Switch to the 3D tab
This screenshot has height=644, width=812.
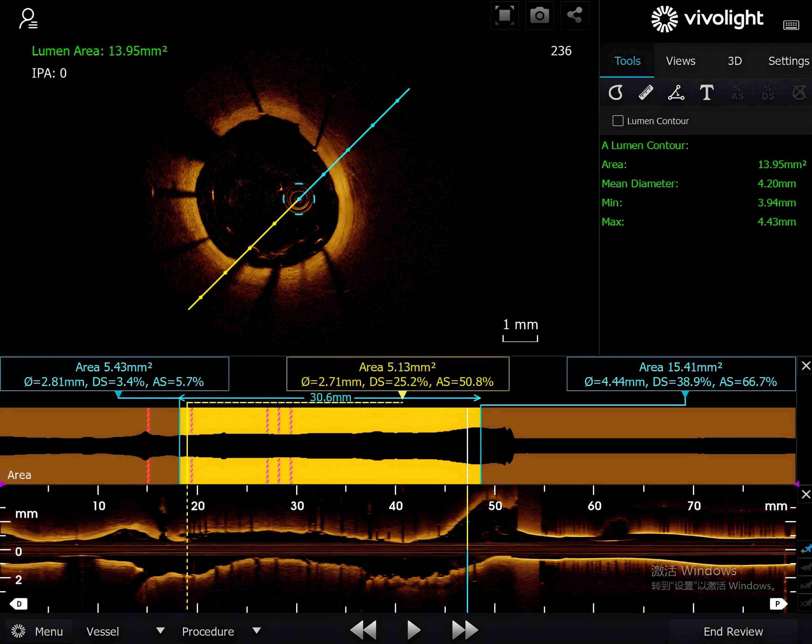tap(734, 61)
